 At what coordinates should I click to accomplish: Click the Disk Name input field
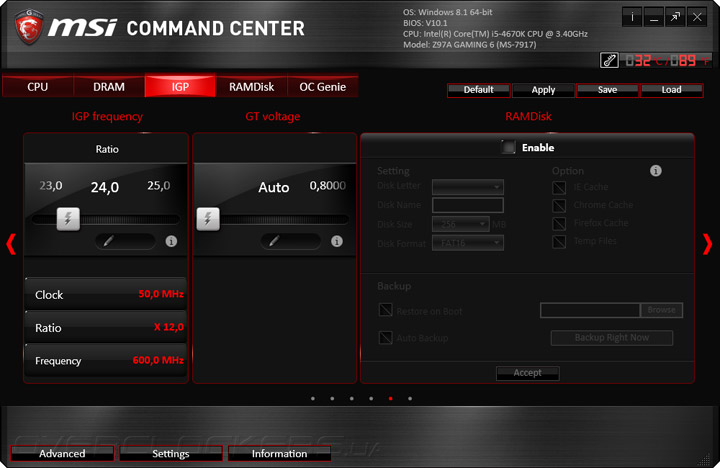[x=468, y=205]
